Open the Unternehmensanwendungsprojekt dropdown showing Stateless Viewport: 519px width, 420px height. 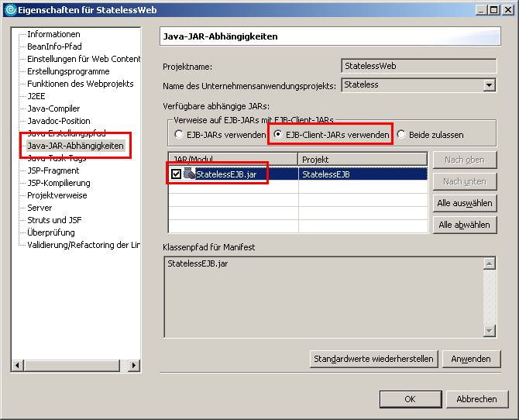[489, 85]
